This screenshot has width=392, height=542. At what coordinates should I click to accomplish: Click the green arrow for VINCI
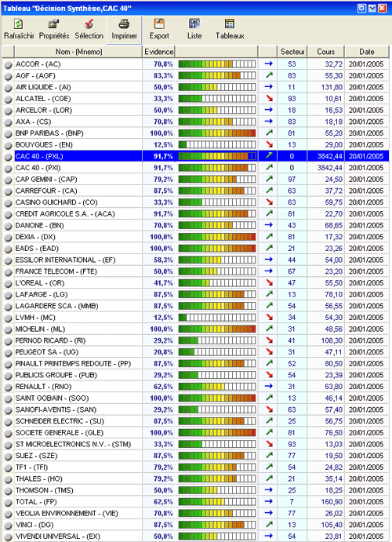coord(269,525)
